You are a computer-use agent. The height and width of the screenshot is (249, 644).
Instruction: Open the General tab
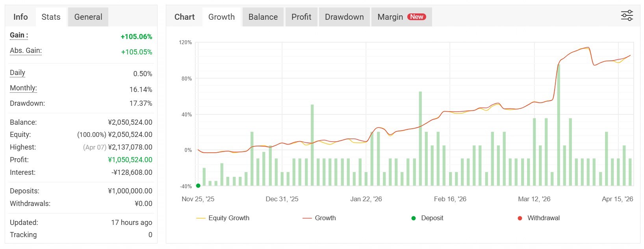(88, 17)
